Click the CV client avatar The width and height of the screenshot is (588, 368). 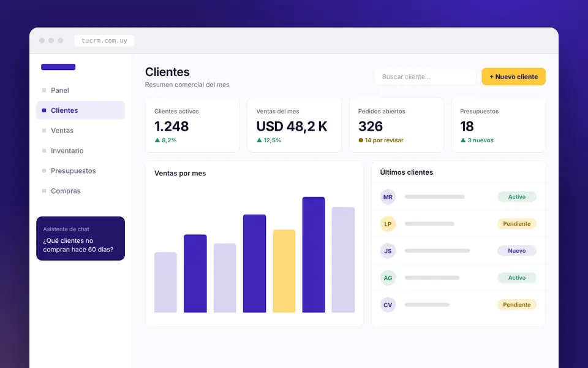tap(388, 305)
